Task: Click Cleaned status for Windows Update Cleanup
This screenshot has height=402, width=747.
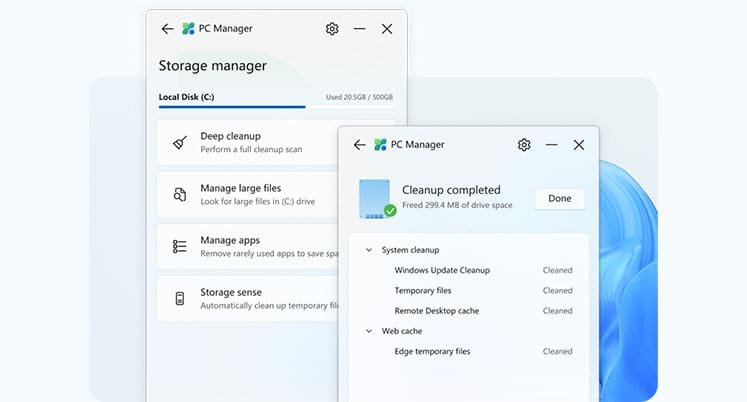Action: tap(557, 270)
